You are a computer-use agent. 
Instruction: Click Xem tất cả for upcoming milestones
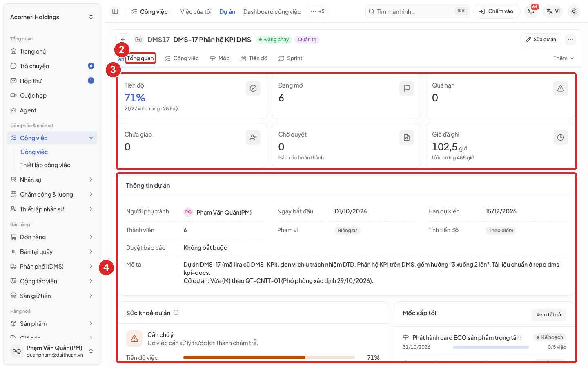point(548,314)
